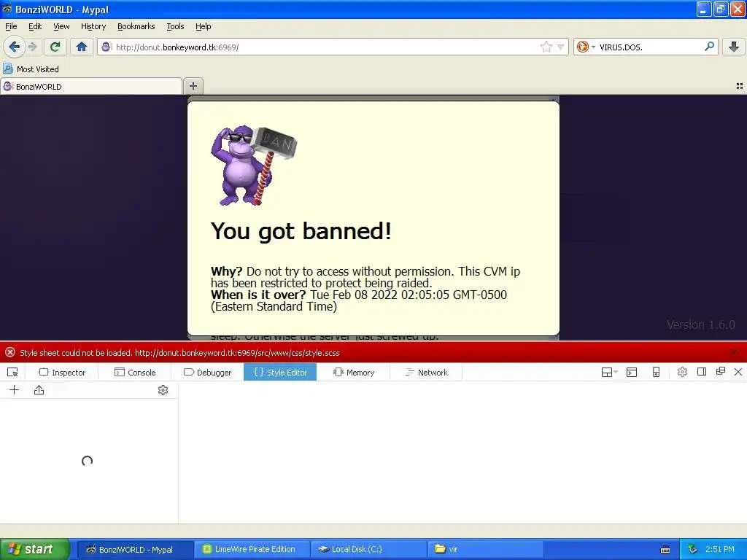
Task: Open the View menu
Action: click(61, 26)
